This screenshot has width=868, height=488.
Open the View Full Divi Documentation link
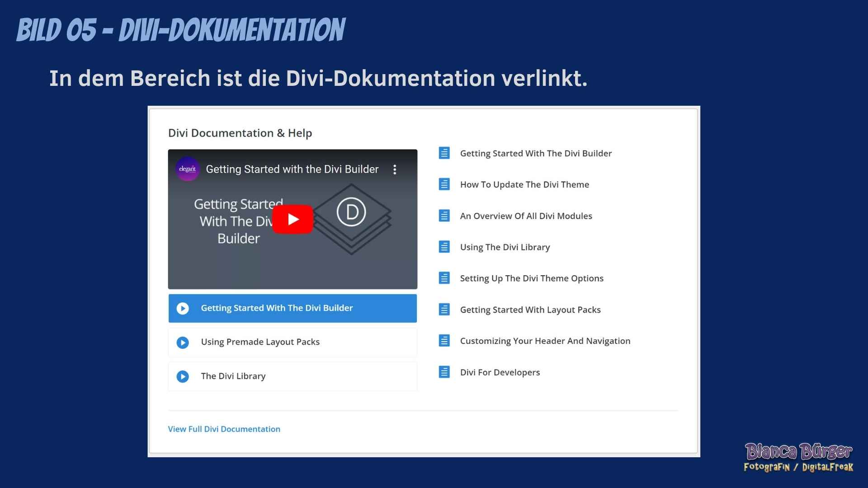pyautogui.click(x=224, y=429)
